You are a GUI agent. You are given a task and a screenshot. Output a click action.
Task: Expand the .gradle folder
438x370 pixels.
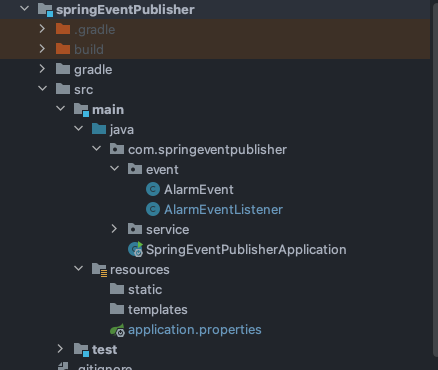pos(42,29)
